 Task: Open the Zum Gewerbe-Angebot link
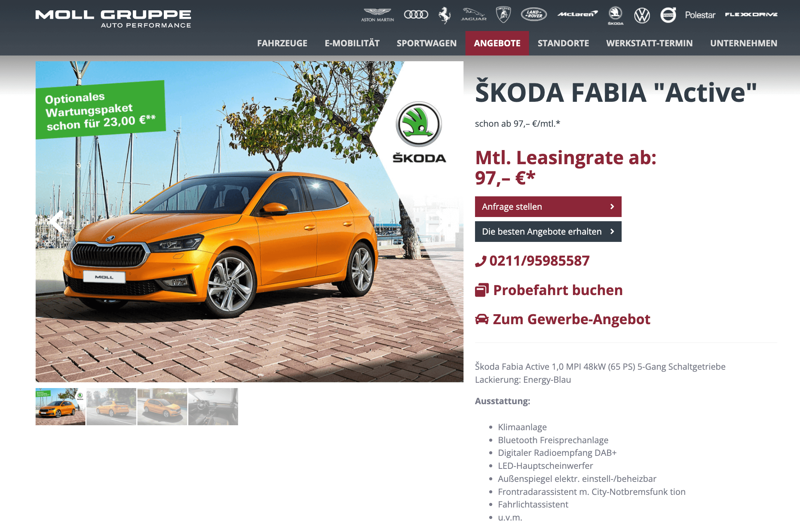point(571,319)
